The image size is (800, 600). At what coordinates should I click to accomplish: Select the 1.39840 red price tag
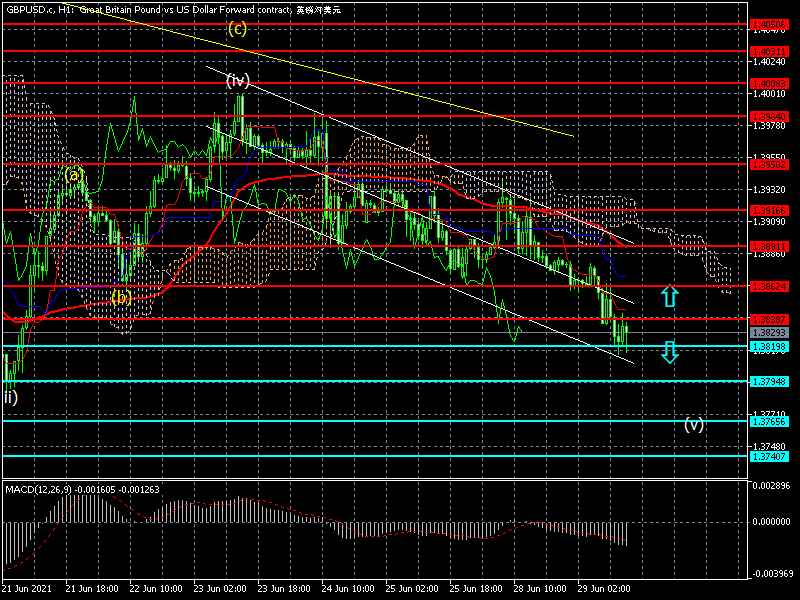coord(769,116)
